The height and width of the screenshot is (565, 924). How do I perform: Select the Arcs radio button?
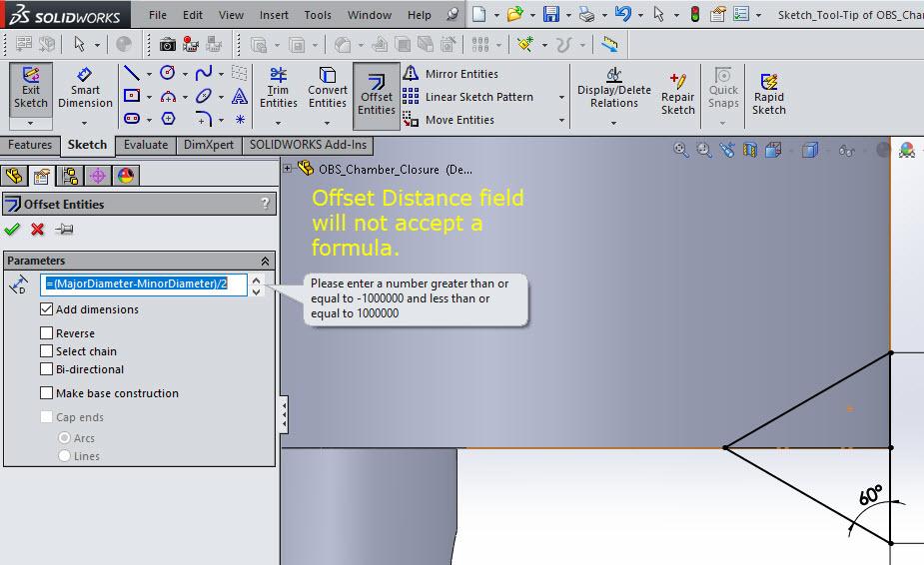coord(64,438)
